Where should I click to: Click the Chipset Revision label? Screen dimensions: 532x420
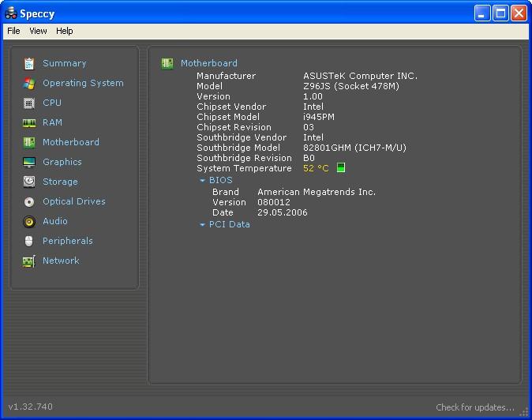click(234, 127)
